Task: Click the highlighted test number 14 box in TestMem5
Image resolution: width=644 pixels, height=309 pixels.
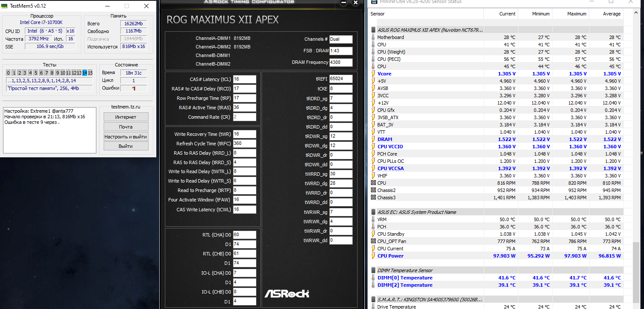Action: click(x=85, y=73)
